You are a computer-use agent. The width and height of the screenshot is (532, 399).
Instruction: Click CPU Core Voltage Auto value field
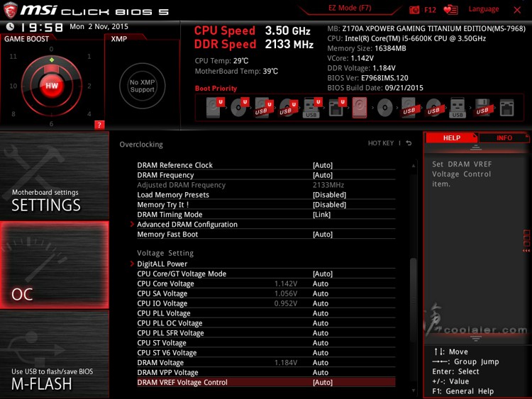click(x=321, y=283)
